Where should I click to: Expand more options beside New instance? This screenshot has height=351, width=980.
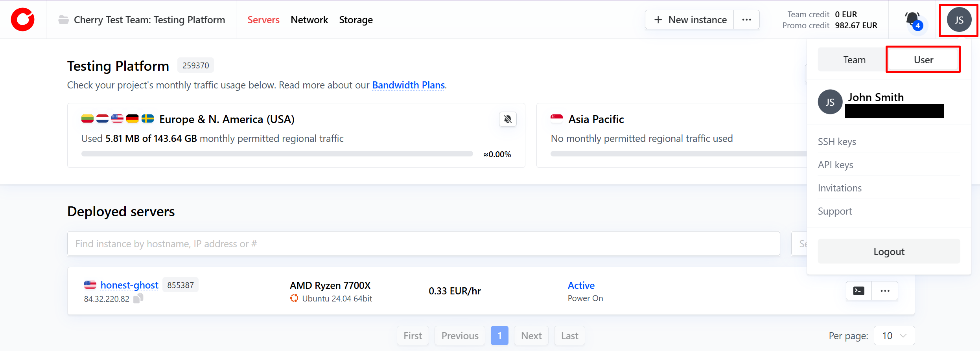(746, 20)
